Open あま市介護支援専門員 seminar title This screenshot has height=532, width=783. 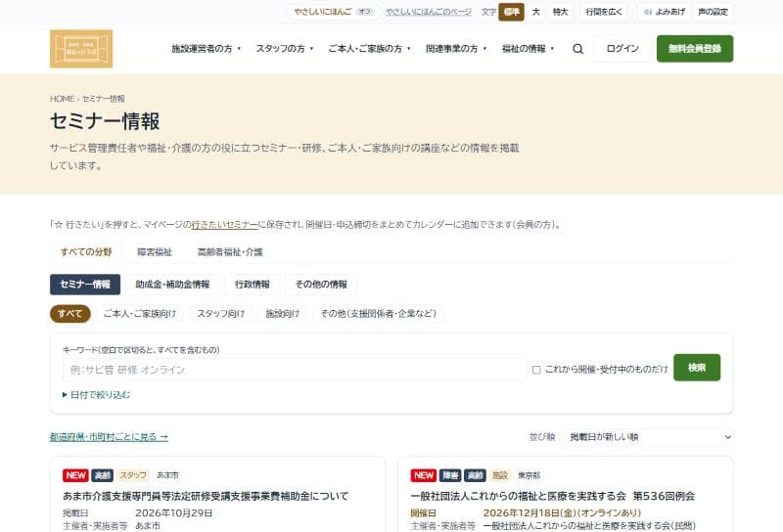[x=206, y=496]
